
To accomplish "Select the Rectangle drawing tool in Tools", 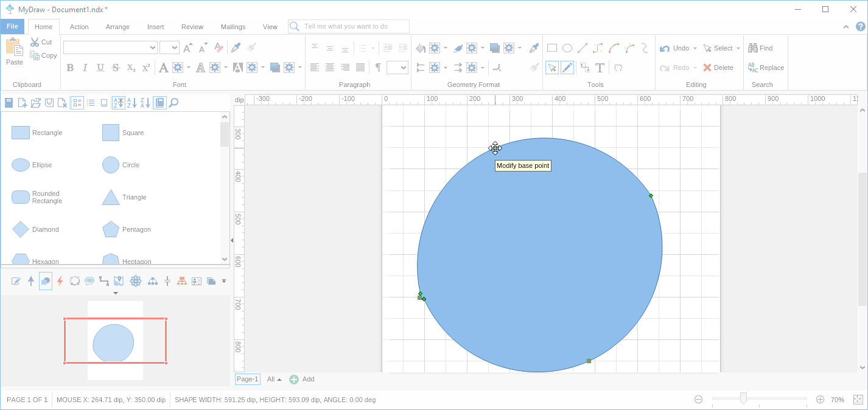I will tap(552, 48).
